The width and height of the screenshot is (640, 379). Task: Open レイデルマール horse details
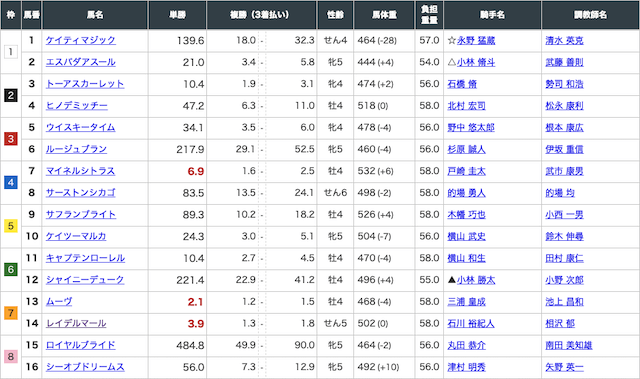pos(76,324)
